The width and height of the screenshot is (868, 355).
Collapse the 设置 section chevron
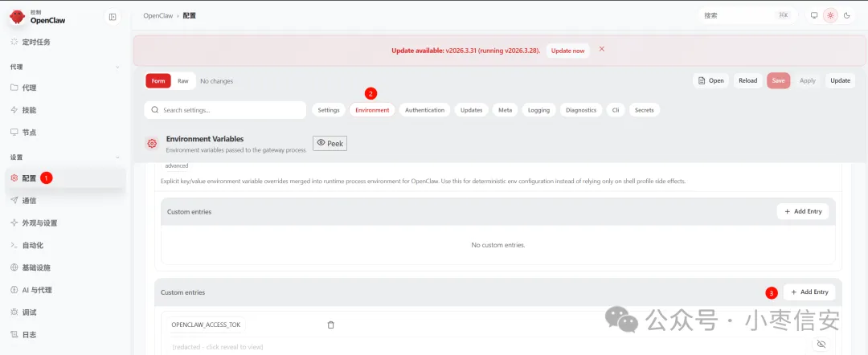[x=117, y=157]
